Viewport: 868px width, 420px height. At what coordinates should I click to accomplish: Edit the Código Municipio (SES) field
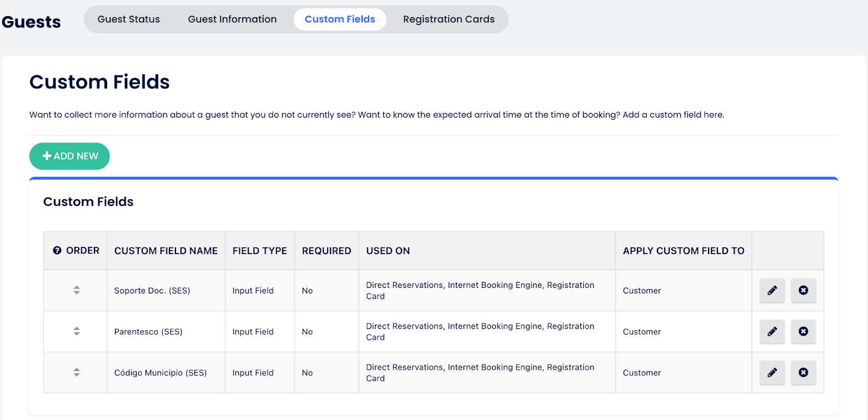[772, 373]
